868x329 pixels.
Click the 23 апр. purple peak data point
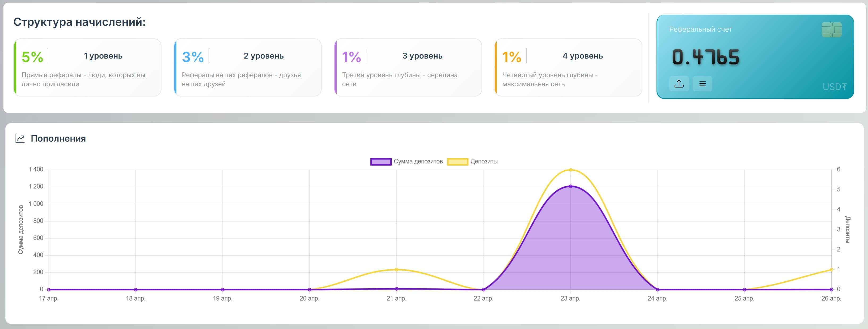(570, 186)
